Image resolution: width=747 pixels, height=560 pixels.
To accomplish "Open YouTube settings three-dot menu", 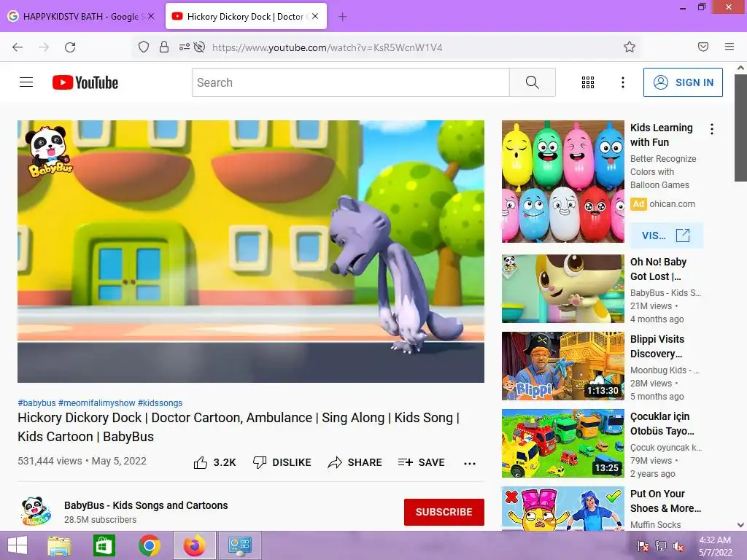I will 623,82.
